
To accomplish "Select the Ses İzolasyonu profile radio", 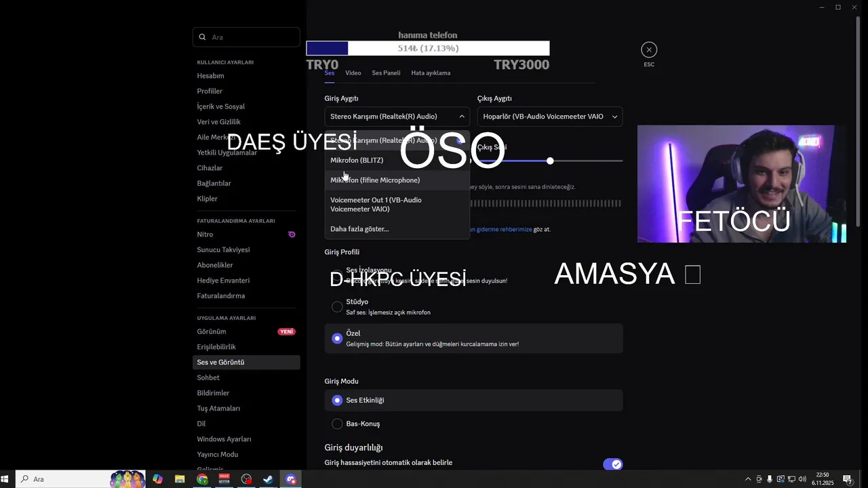I will pyautogui.click(x=337, y=275).
